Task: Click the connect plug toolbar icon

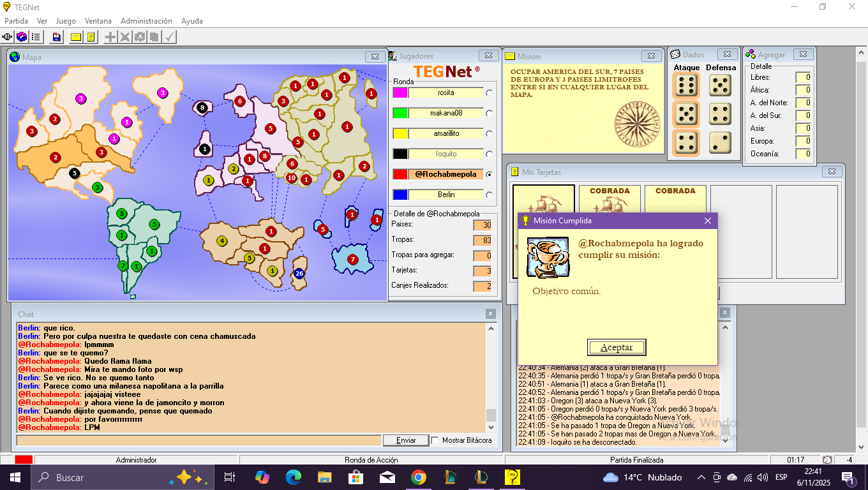Action: (8, 37)
